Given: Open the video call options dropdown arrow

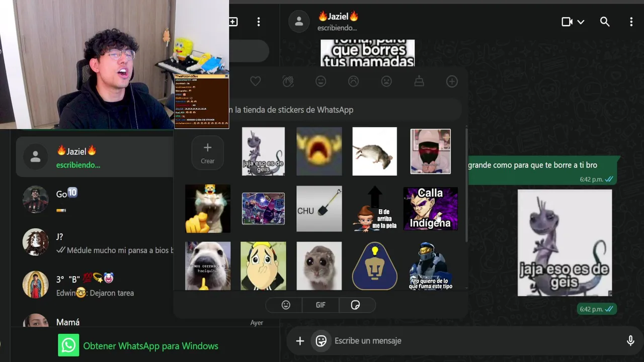Looking at the screenshot, I should point(581,22).
